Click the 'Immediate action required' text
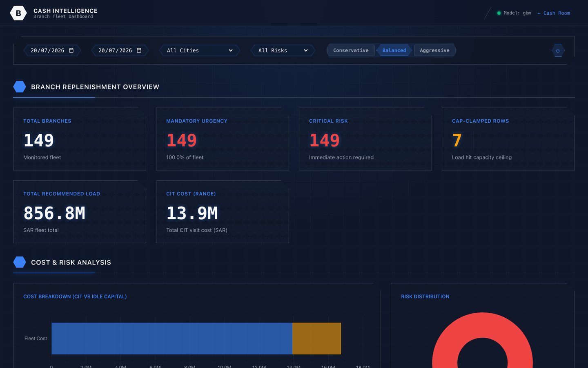588x368 pixels. (x=341, y=157)
